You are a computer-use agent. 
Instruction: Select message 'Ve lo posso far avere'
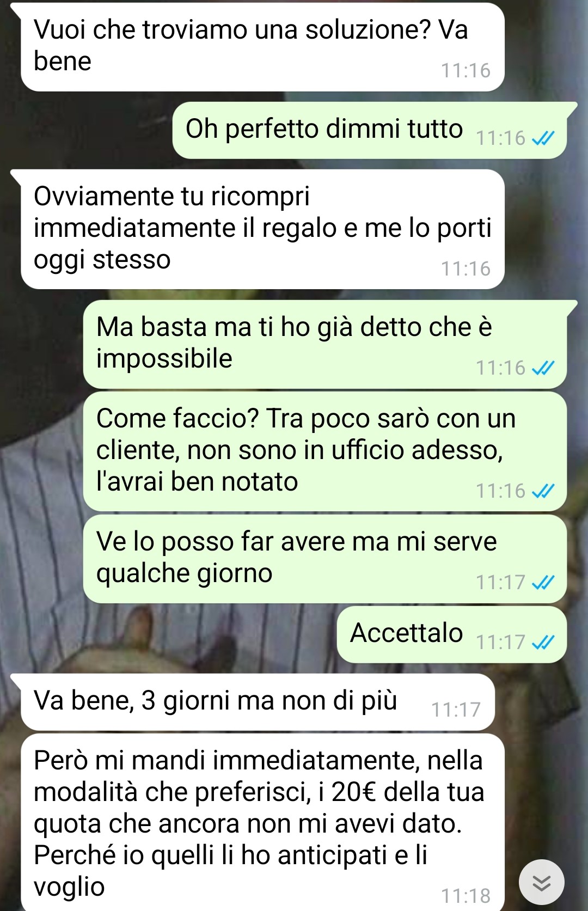pyautogui.click(x=325, y=559)
